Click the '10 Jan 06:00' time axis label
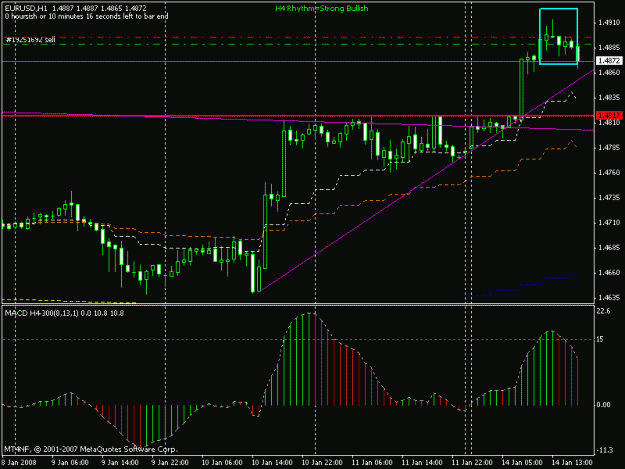This screenshot has width=625, height=469. point(222,463)
